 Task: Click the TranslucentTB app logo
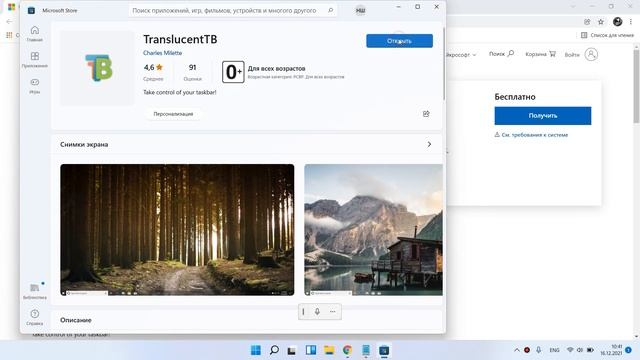(98, 68)
